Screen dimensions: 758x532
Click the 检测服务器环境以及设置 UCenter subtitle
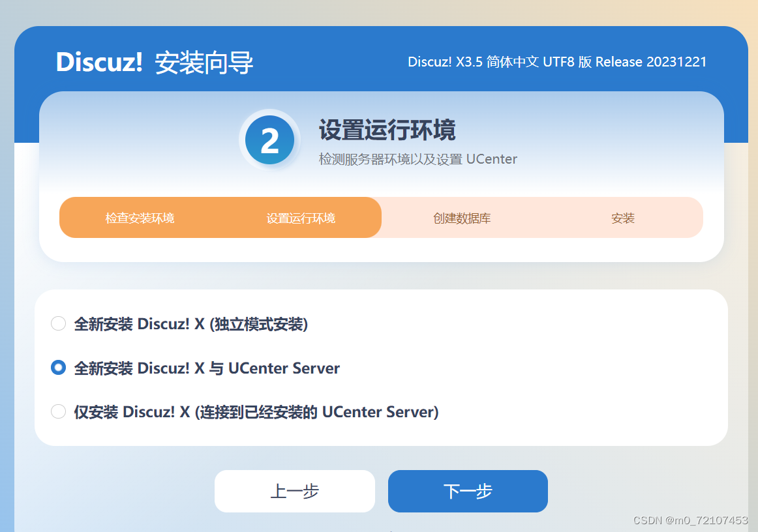point(417,159)
